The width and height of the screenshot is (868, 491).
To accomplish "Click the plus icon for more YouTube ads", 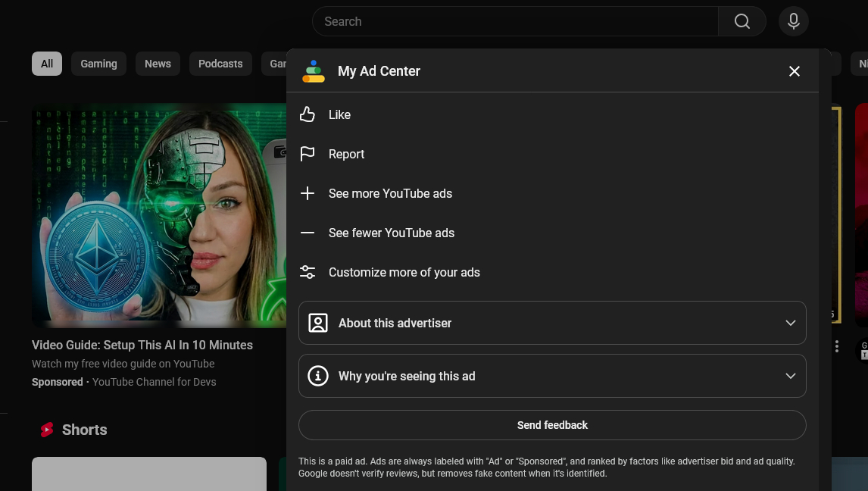I will point(308,193).
